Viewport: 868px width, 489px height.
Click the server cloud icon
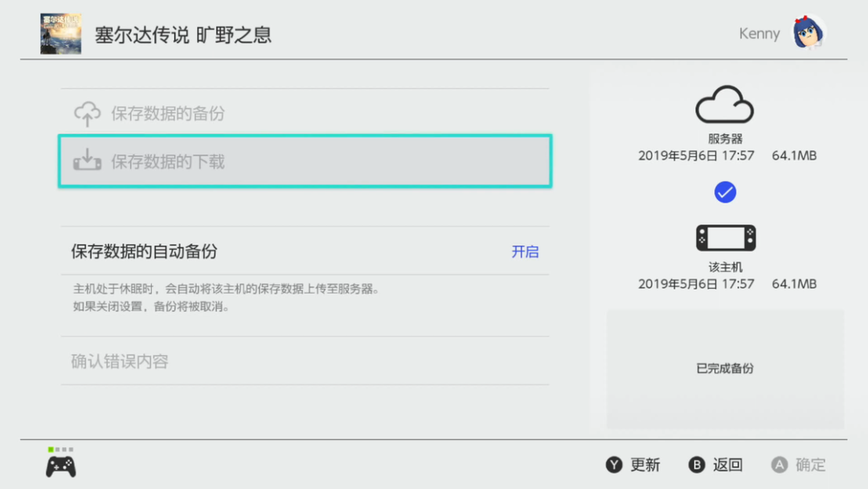click(724, 105)
